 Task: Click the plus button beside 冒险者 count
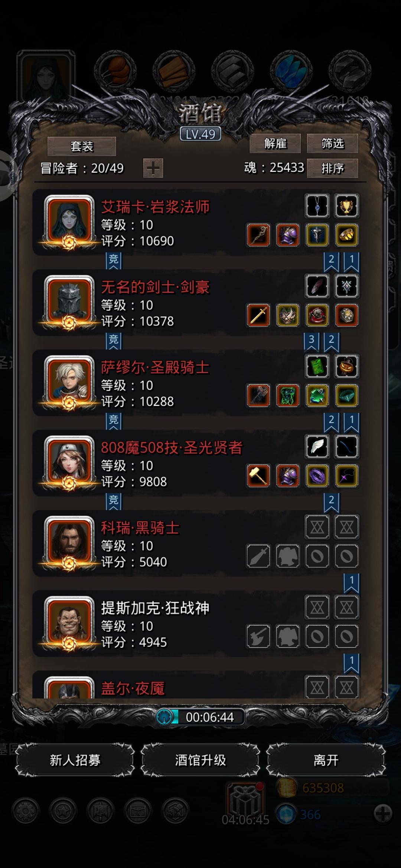tap(153, 168)
